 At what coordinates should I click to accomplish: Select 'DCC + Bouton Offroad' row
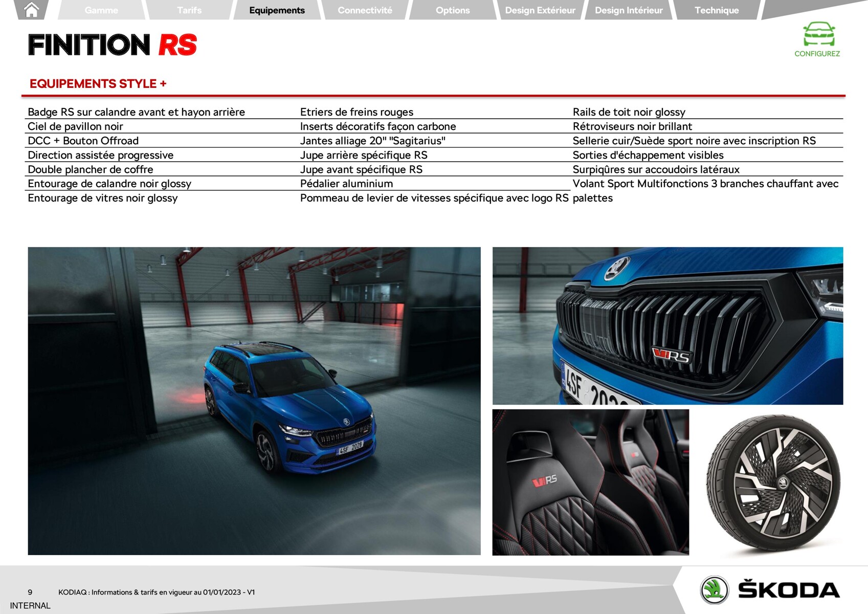[83, 141]
